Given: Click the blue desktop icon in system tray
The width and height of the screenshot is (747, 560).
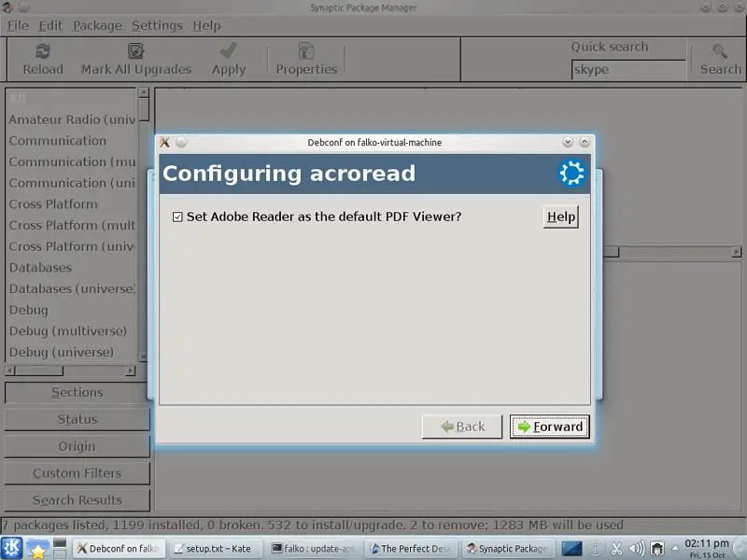Looking at the screenshot, I should click(x=571, y=549).
